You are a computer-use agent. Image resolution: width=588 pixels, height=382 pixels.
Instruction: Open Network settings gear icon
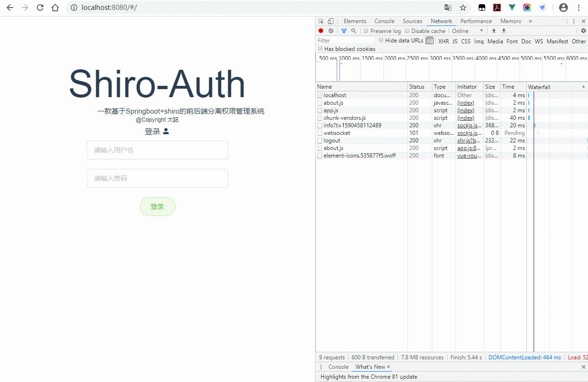coord(583,31)
